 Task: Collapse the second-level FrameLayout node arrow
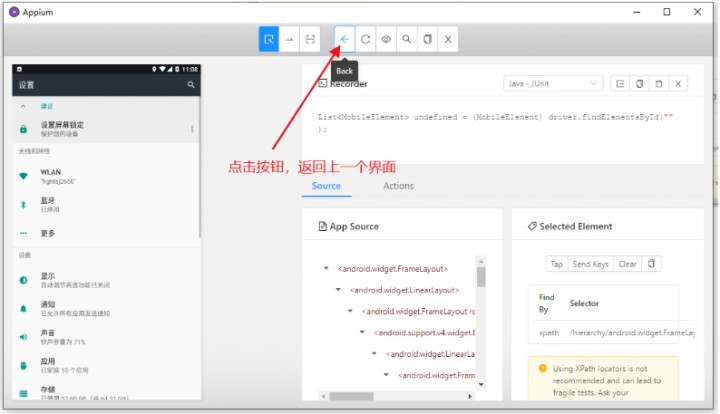coord(350,311)
